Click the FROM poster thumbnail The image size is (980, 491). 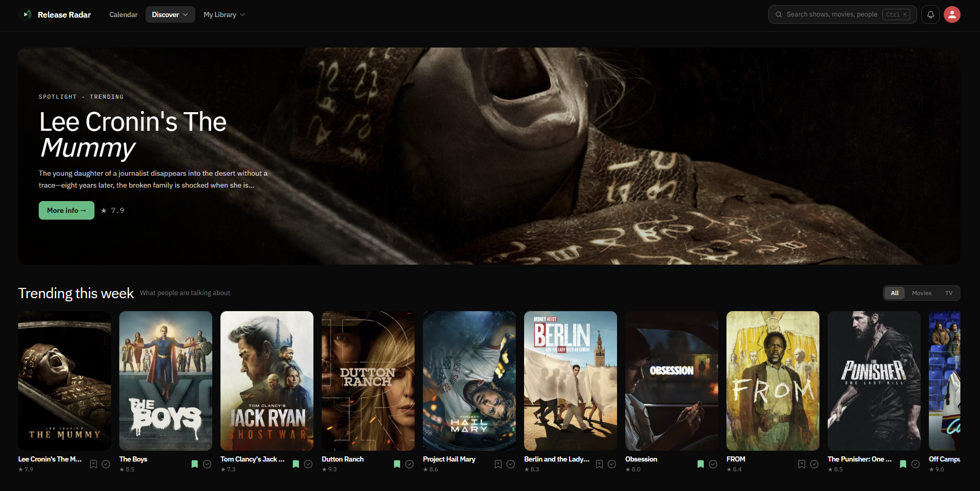coord(773,381)
